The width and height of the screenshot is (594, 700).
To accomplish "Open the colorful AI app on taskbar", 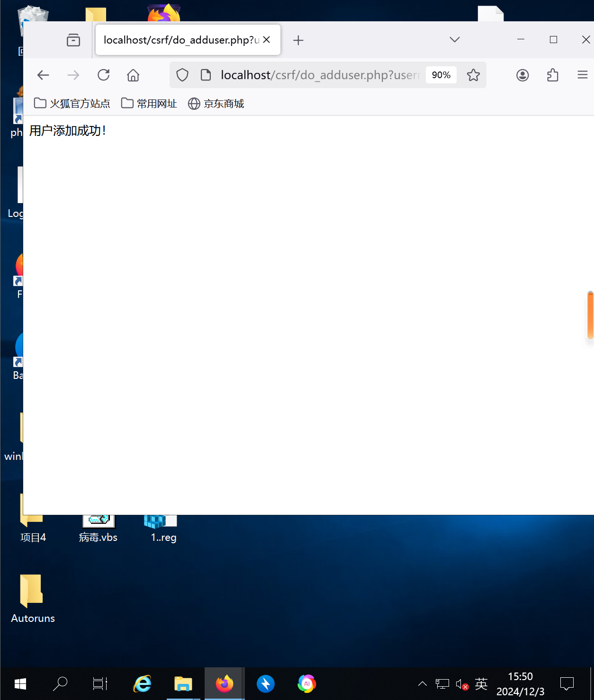I will pos(307,684).
